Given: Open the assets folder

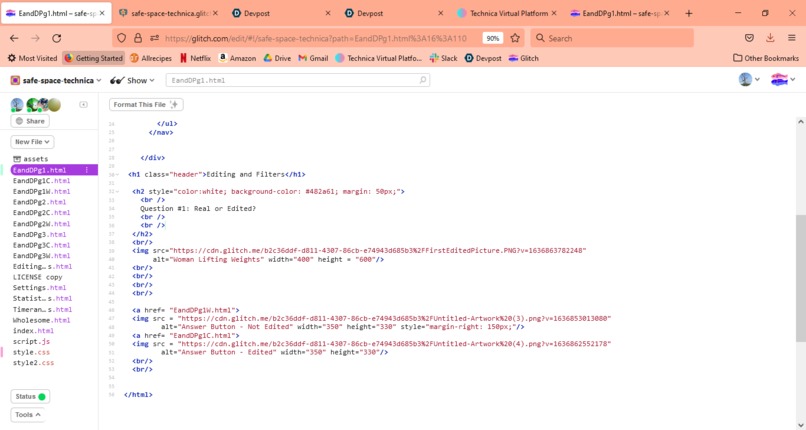Looking at the screenshot, I should [30, 159].
